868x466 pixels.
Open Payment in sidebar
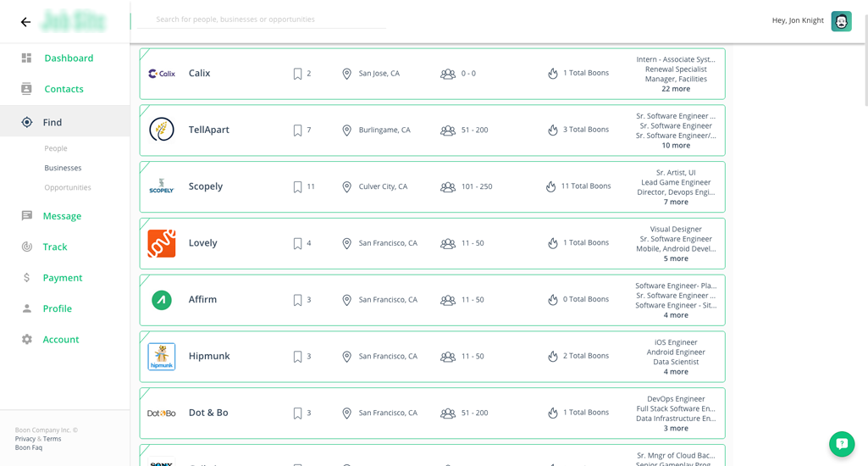point(63,278)
